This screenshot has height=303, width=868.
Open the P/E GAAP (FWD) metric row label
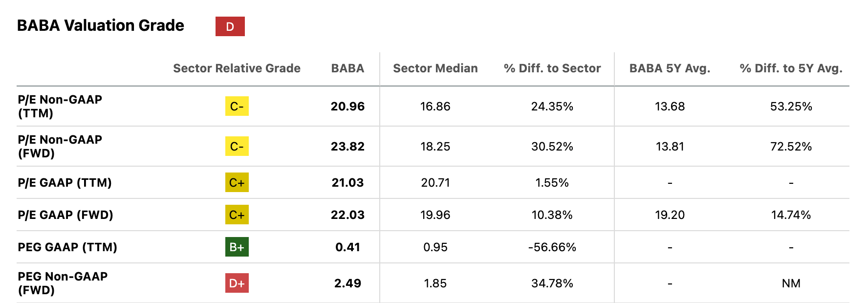(x=65, y=215)
